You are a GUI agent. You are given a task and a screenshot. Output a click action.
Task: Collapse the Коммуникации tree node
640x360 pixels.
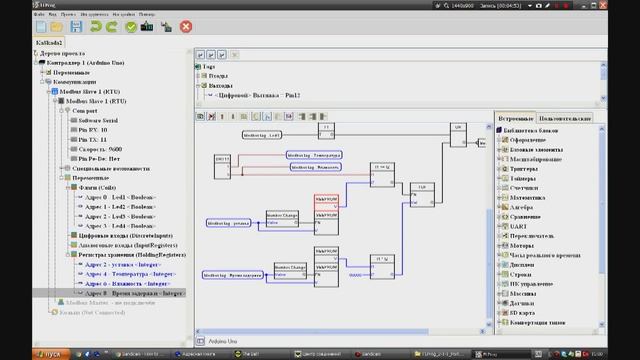pos(42,82)
